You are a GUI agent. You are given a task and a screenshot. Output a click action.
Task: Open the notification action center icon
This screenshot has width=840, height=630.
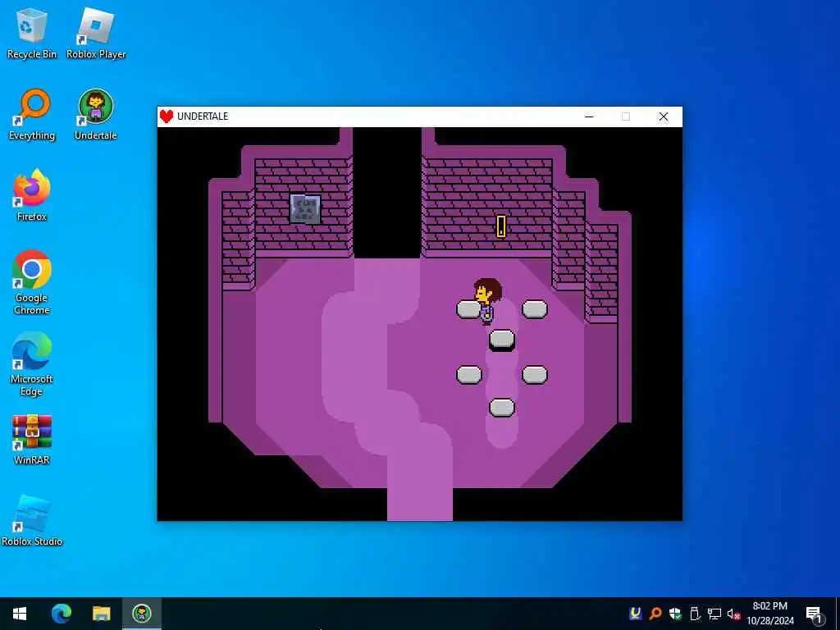pyautogui.click(x=814, y=614)
